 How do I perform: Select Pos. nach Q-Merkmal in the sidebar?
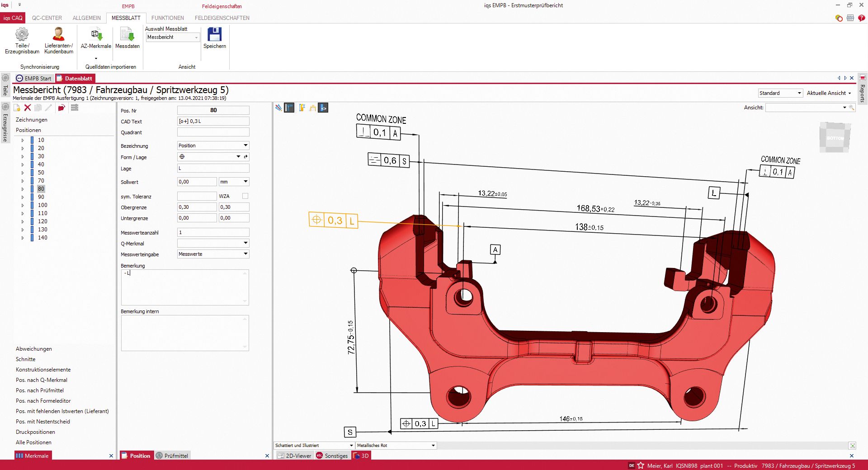pyautogui.click(x=42, y=380)
